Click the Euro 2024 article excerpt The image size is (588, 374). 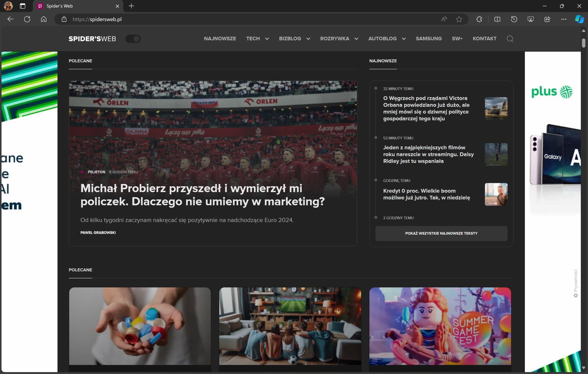(x=187, y=220)
